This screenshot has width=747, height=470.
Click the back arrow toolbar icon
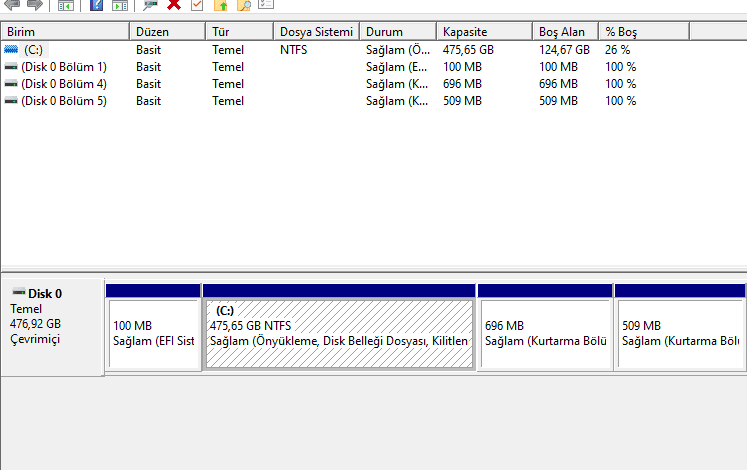(x=11, y=5)
